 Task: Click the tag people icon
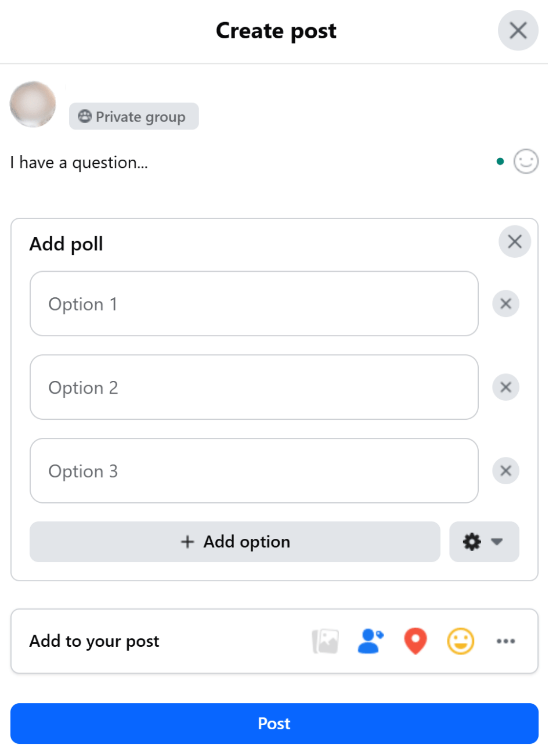coord(370,642)
